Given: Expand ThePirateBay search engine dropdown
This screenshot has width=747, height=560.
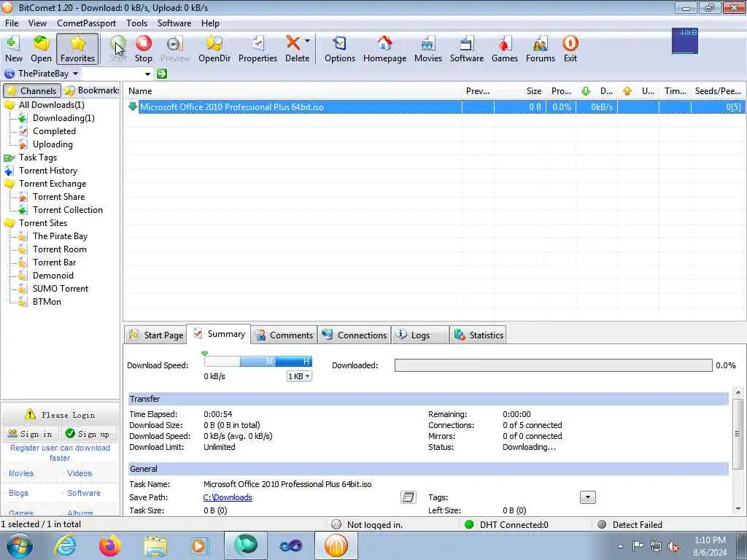Looking at the screenshot, I should (x=75, y=74).
